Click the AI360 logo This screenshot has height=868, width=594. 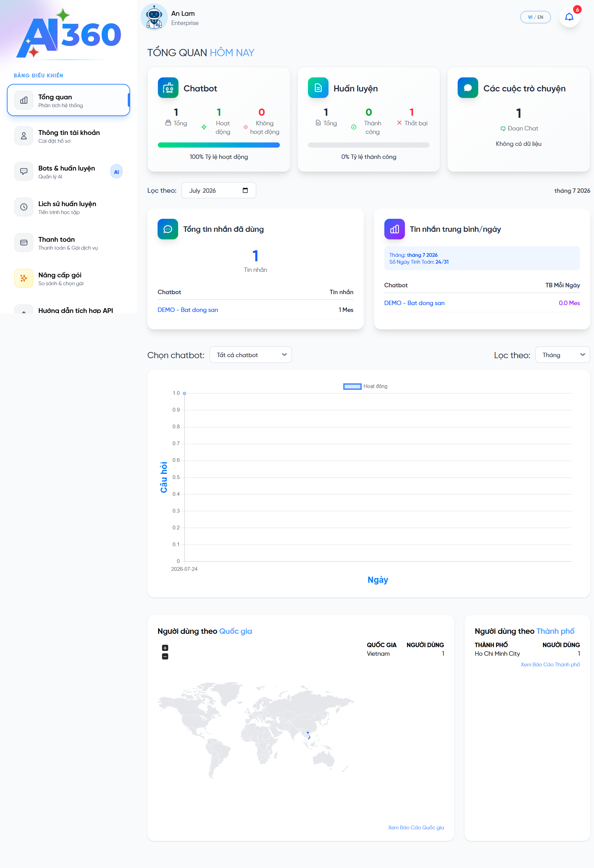69,34
